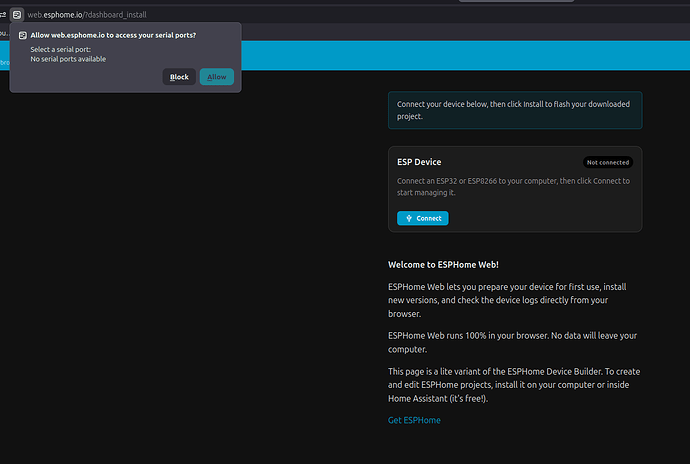Image resolution: width=690 pixels, height=464 pixels.
Task: Click the web.esphome.io URL in address bar
Action: pos(87,15)
